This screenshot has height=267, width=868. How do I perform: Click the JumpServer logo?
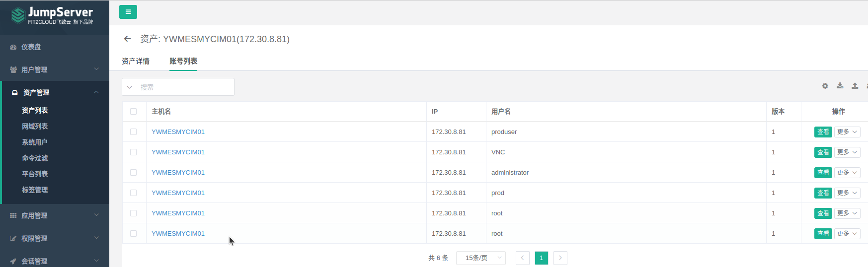(52, 15)
